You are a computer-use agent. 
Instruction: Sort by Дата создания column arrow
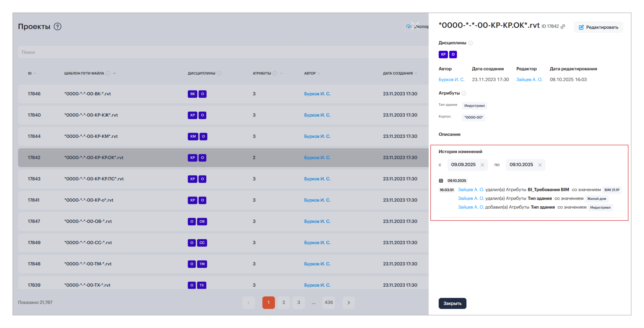(x=416, y=73)
